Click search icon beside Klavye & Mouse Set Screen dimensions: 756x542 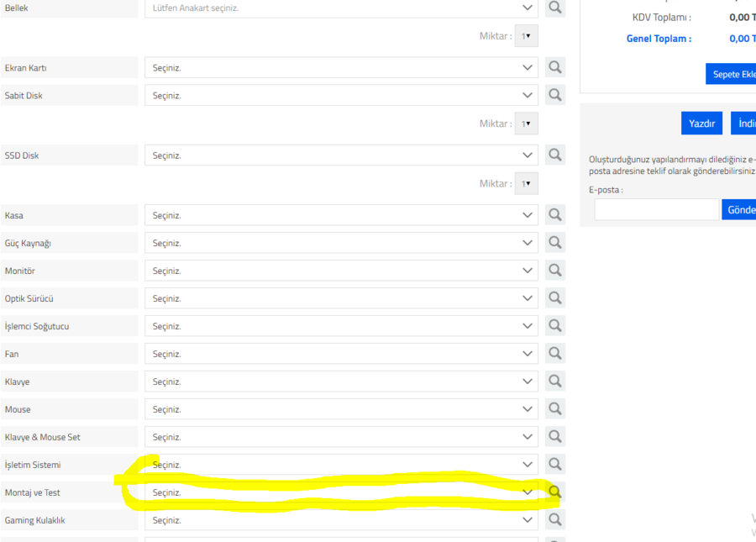[555, 436]
